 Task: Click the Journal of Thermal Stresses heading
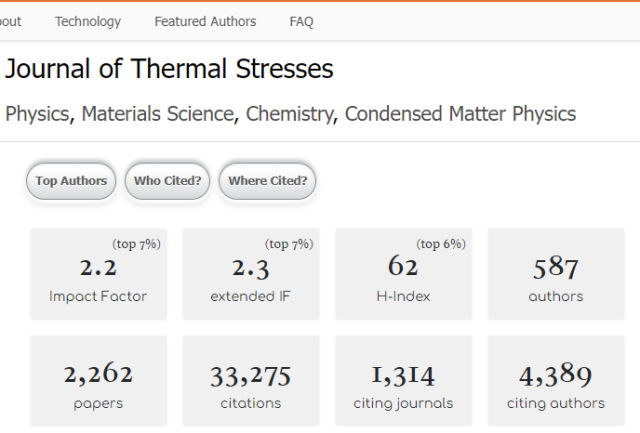[x=169, y=68]
